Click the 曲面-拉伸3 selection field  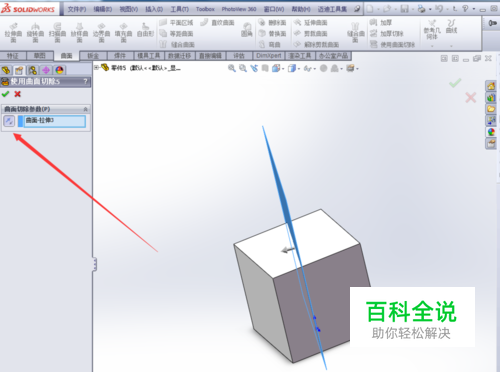(55, 121)
